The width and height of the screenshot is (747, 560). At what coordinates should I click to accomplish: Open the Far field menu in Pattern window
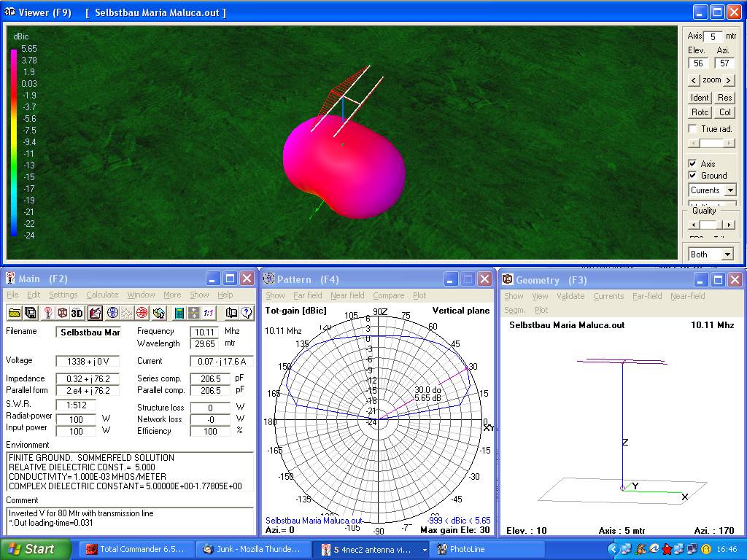(307, 295)
